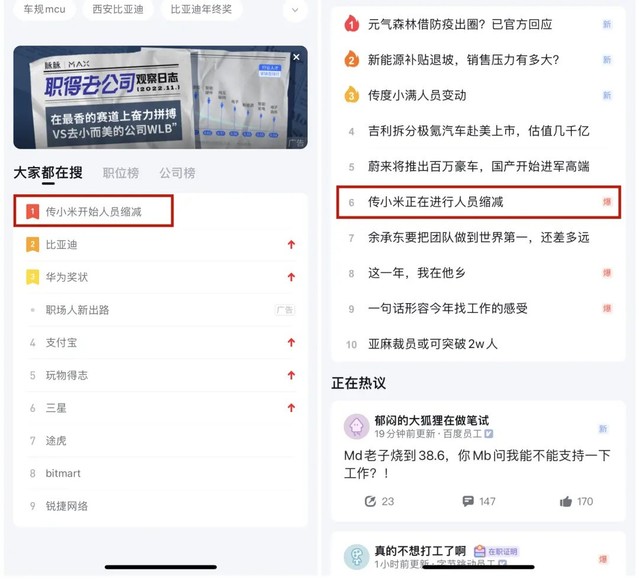Tap the red up arrow beside 比亚迪
The width and height of the screenshot is (639, 579).
291,244
